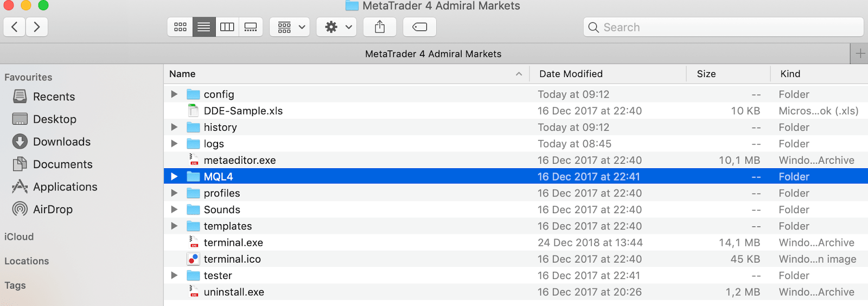Expand the config folder

click(x=174, y=94)
